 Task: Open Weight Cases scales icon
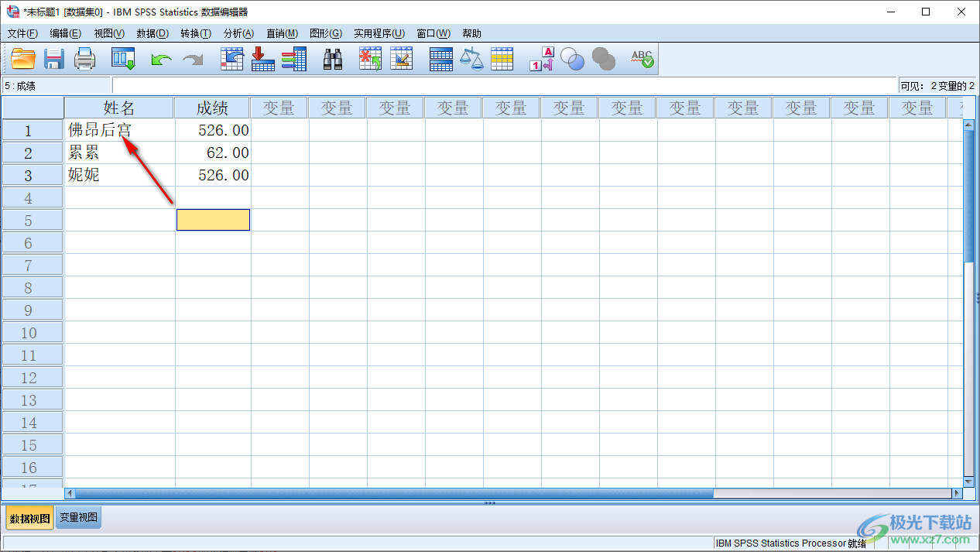coord(471,59)
